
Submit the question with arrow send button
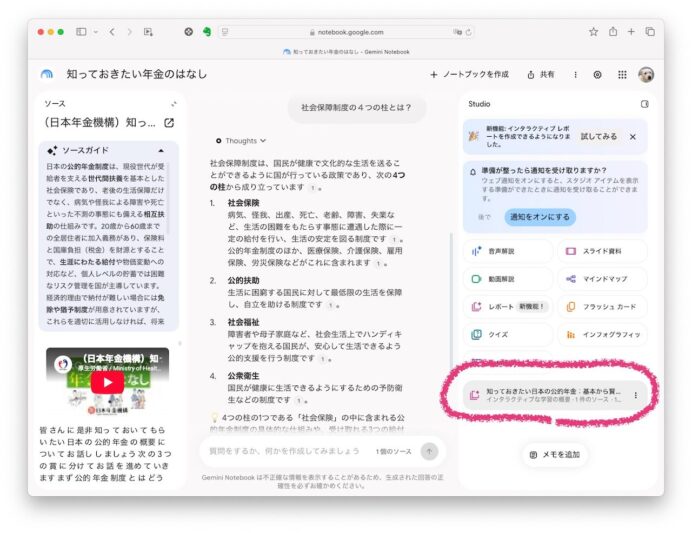tap(429, 451)
